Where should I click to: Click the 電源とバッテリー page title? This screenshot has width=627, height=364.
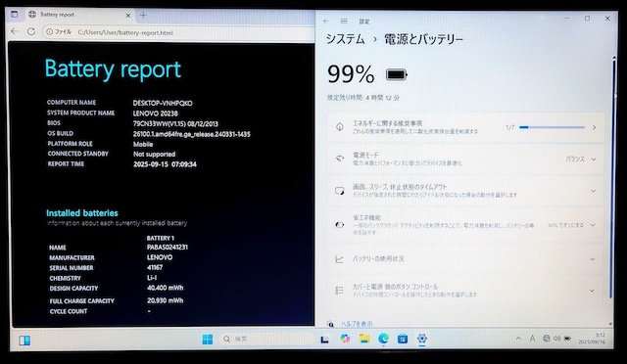pos(423,39)
